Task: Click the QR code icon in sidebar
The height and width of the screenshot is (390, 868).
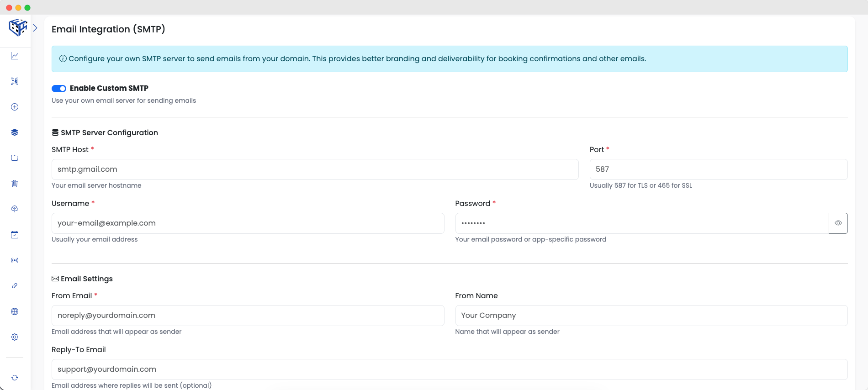Action: click(15, 81)
